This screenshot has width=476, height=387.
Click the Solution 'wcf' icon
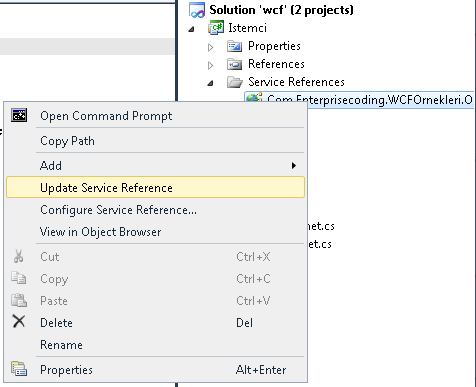pos(197,10)
